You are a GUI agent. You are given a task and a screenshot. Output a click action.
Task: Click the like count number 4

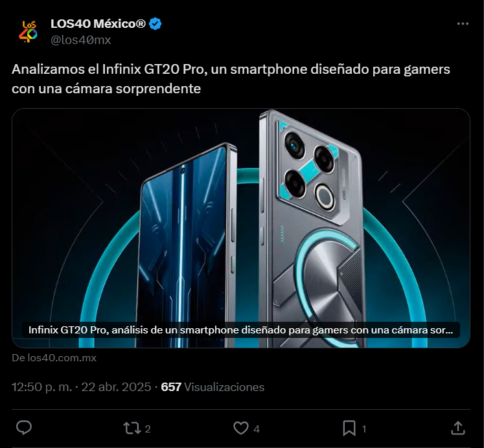[x=257, y=429]
